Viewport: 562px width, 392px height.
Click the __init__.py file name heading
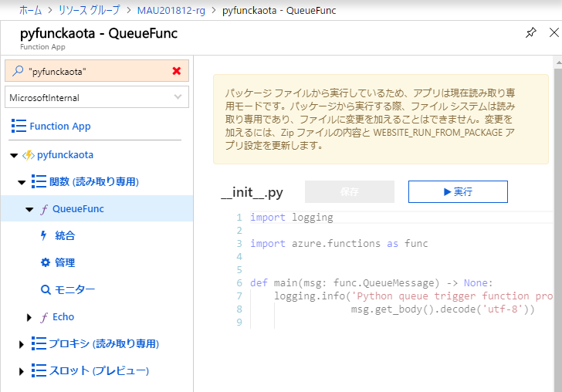pyautogui.click(x=252, y=192)
